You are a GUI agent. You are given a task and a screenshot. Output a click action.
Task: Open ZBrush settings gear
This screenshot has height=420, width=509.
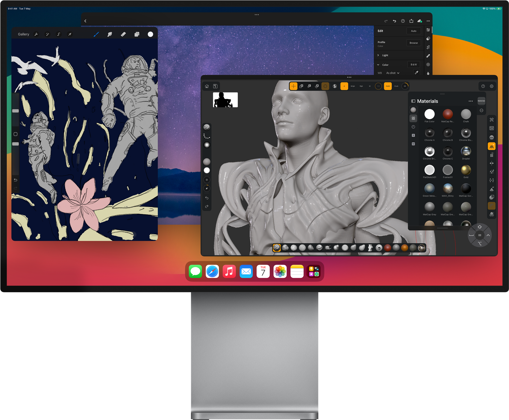pyautogui.click(x=492, y=86)
